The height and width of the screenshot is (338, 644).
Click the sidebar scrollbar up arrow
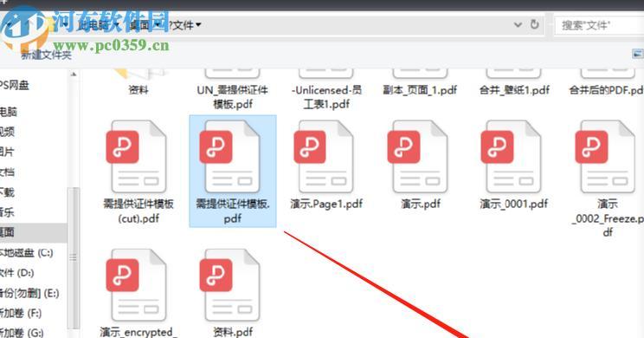[x=74, y=75]
